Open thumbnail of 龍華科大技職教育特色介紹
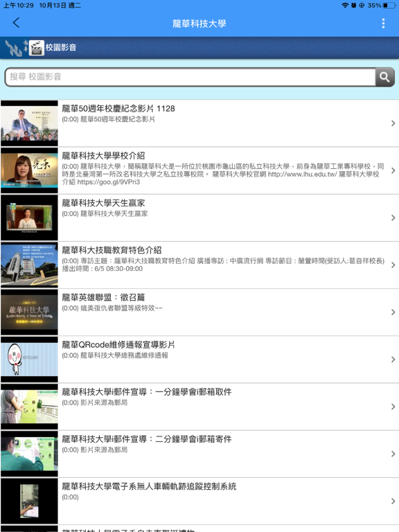 point(29,265)
